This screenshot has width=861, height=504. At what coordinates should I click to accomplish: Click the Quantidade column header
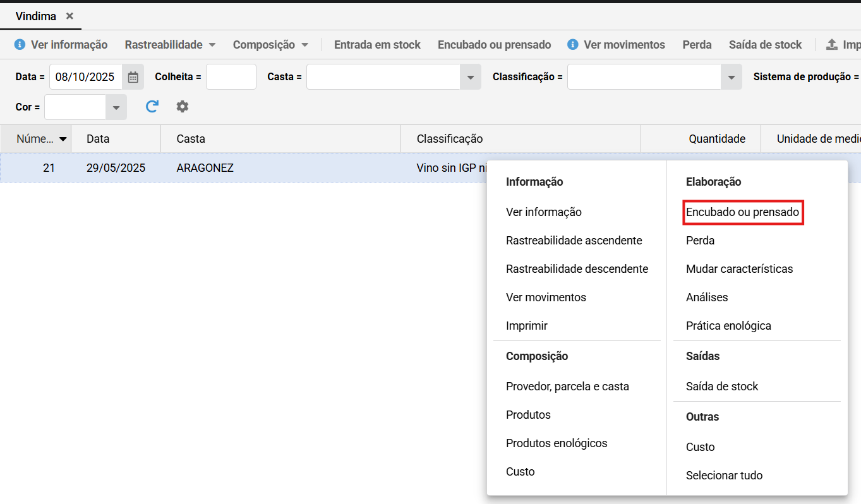[701, 139]
